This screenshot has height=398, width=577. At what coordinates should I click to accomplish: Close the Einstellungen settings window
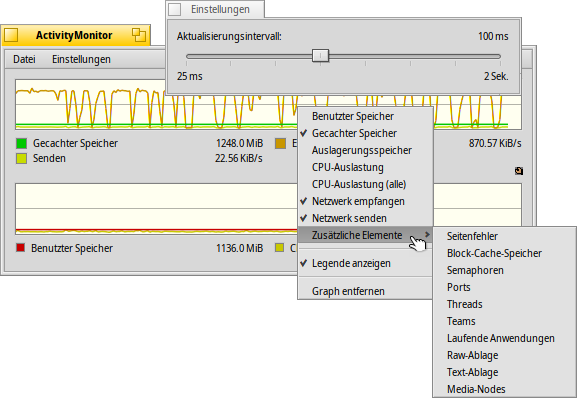pyautogui.click(x=174, y=10)
